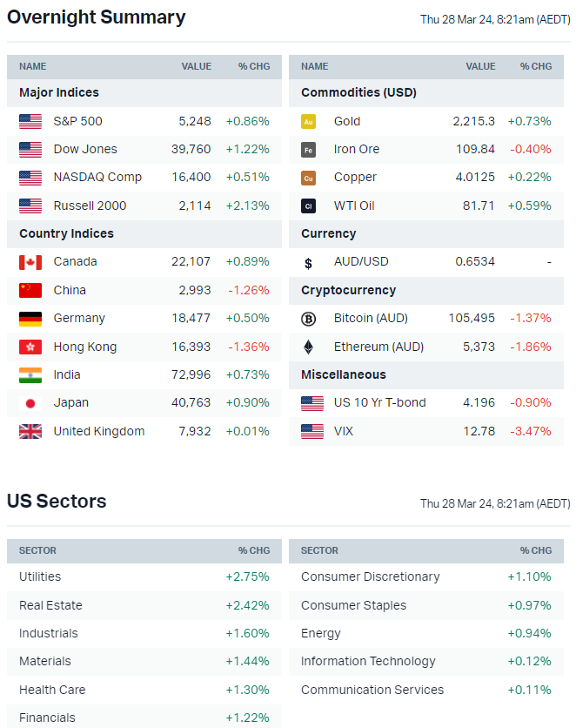Click the China flag icon
This screenshot has height=728, width=576.
point(30,290)
